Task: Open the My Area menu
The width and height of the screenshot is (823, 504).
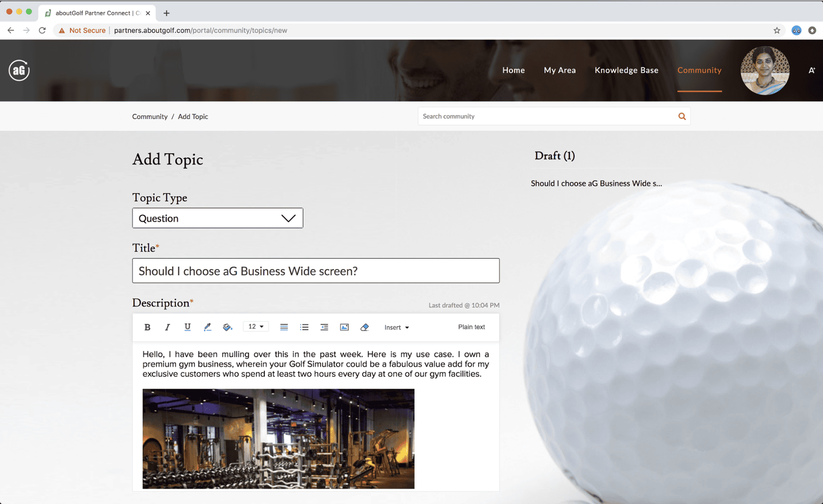Action: pos(560,70)
